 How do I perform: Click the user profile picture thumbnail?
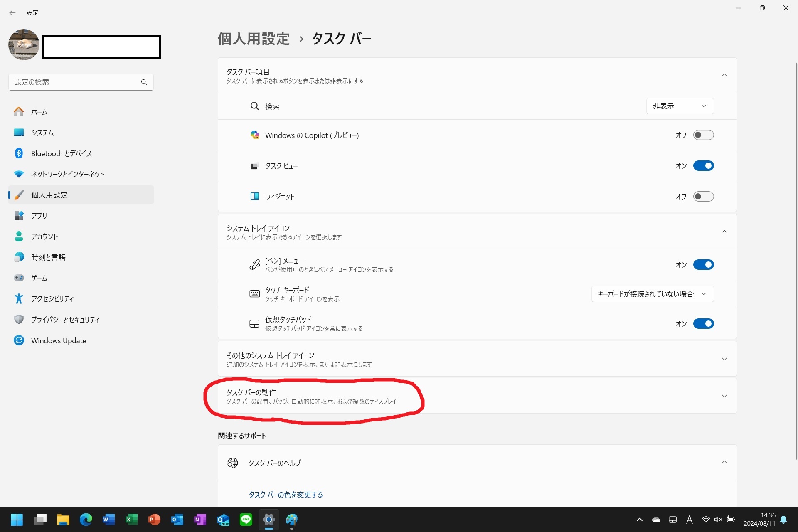[x=24, y=45]
